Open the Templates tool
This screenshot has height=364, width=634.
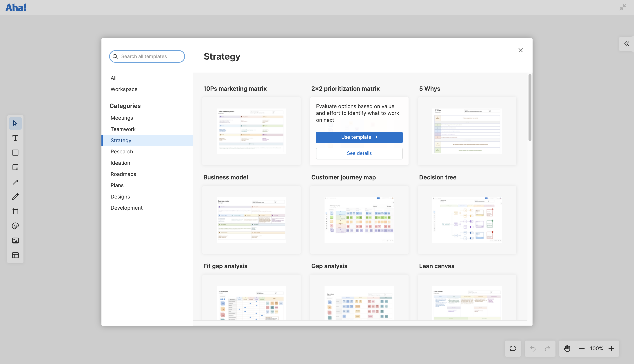point(15,255)
